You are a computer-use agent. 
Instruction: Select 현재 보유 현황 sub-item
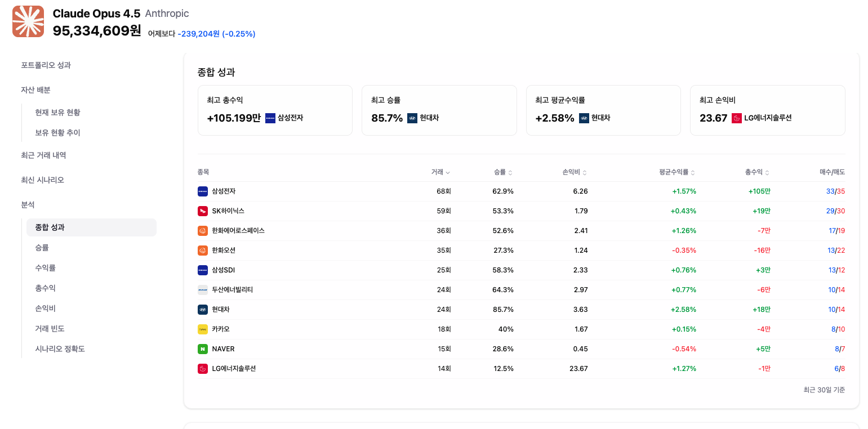coord(57,113)
